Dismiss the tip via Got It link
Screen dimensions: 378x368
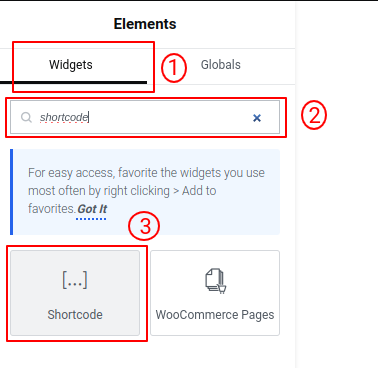92,209
